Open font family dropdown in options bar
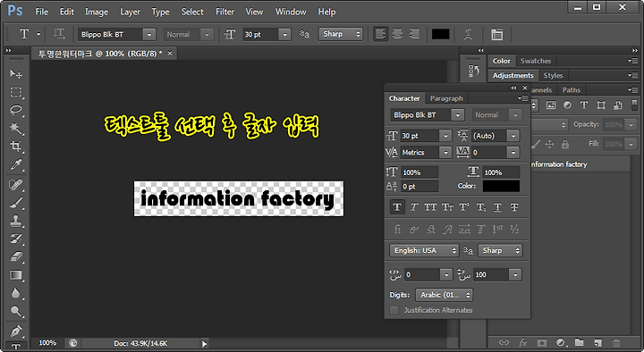 click(149, 35)
